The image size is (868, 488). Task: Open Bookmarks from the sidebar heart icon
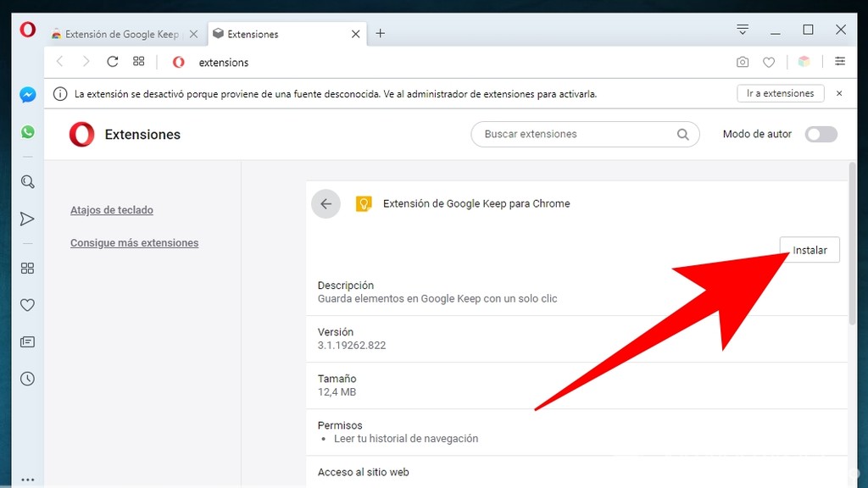point(27,305)
